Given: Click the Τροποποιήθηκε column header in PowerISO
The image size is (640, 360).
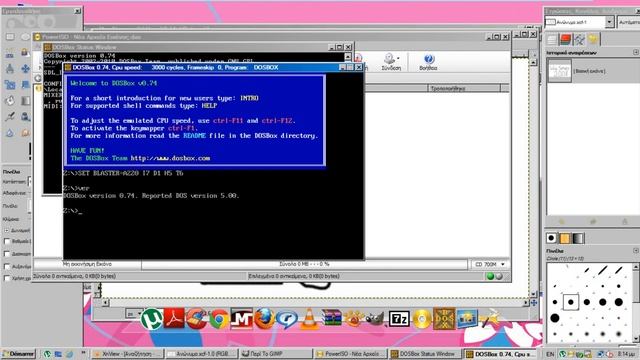Looking at the screenshot, I should 464,88.
